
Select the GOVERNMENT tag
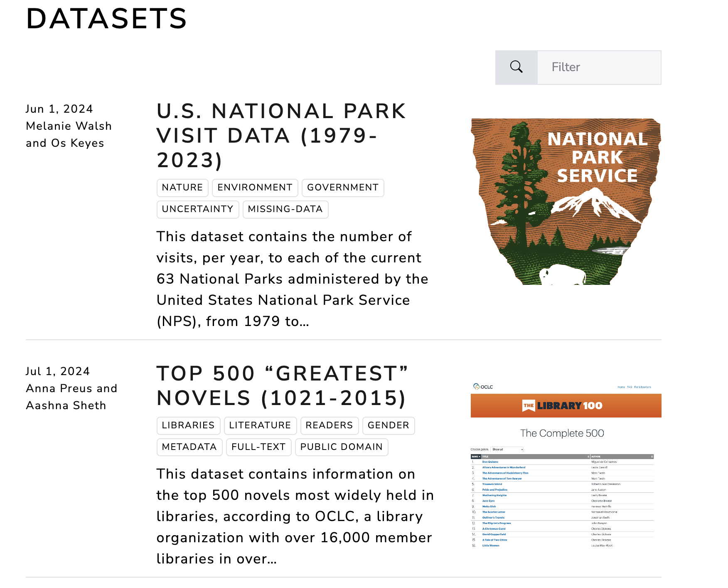[342, 188]
